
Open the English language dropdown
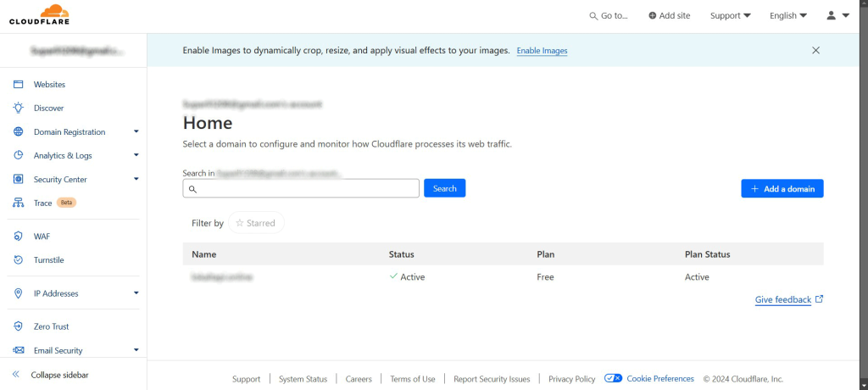787,15
